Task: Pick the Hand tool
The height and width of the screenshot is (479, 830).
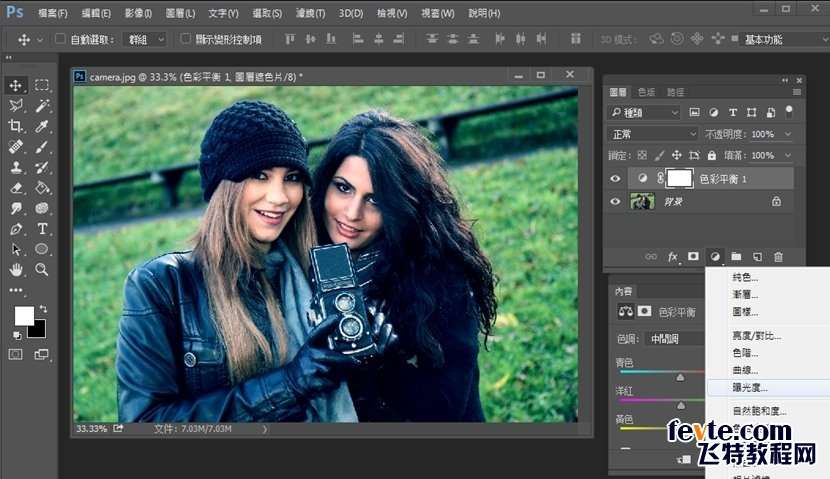Action: pyautogui.click(x=16, y=269)
